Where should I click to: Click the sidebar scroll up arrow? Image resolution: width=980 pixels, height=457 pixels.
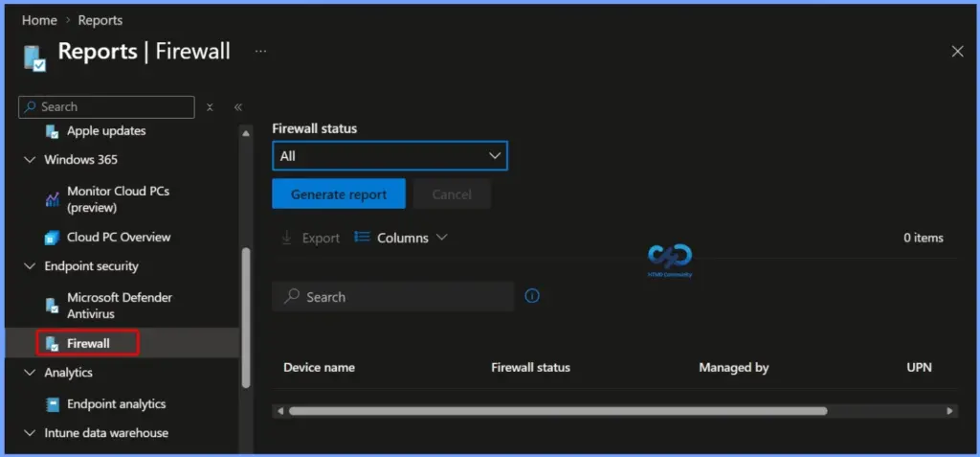point(246,133)
